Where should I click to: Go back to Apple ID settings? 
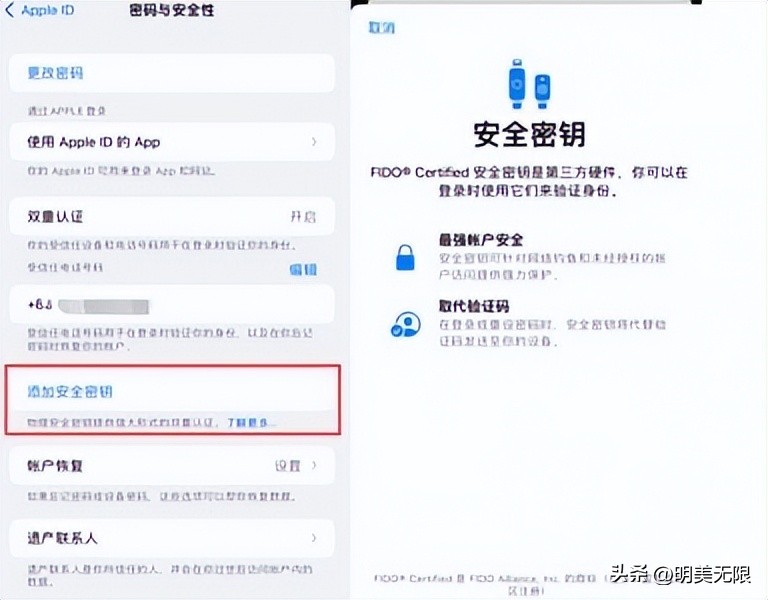tap(40, 10)
